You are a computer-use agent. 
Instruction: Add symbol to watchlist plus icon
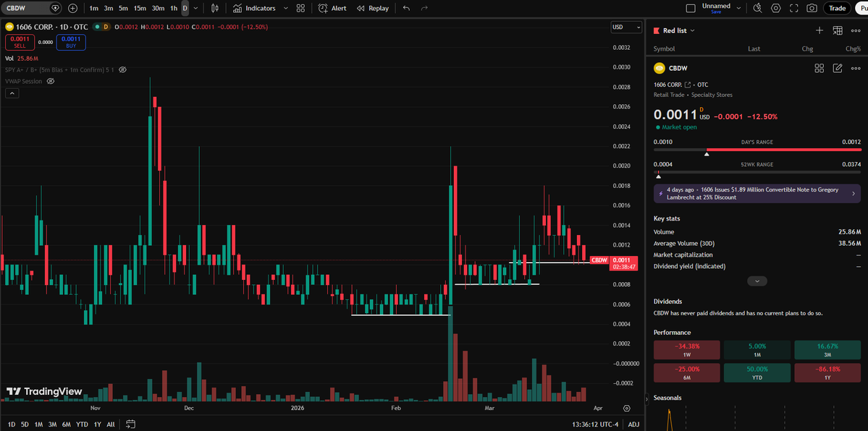[x=819, y=30]
